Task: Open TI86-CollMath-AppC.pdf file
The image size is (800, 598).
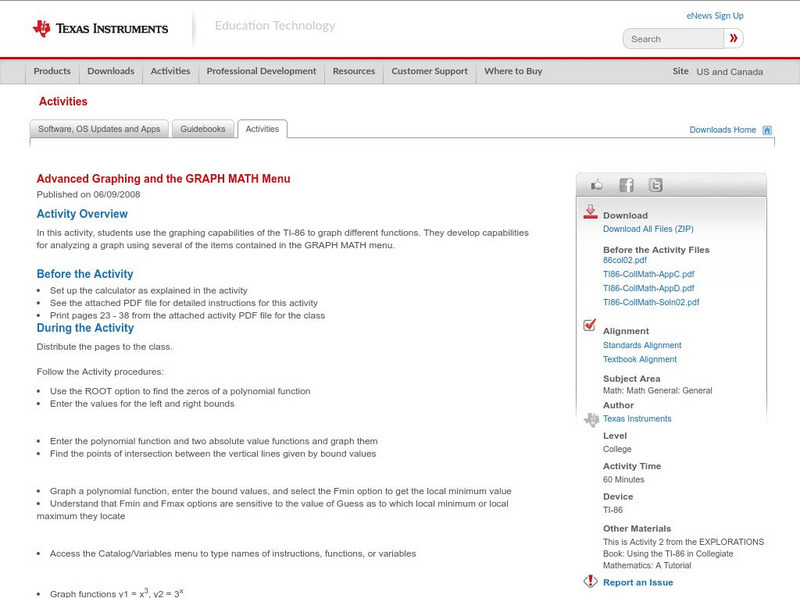Action: pos(648,274)
